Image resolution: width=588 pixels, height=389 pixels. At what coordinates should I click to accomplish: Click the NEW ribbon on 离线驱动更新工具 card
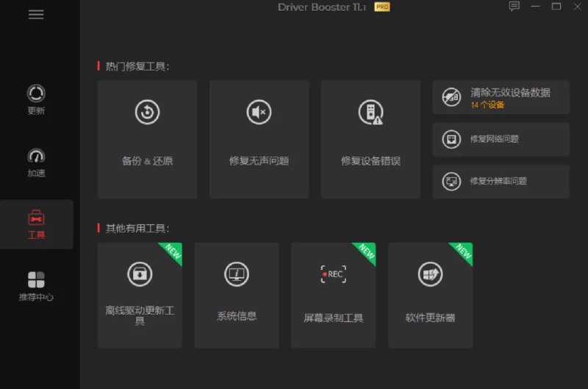click(x=173, y=251)
